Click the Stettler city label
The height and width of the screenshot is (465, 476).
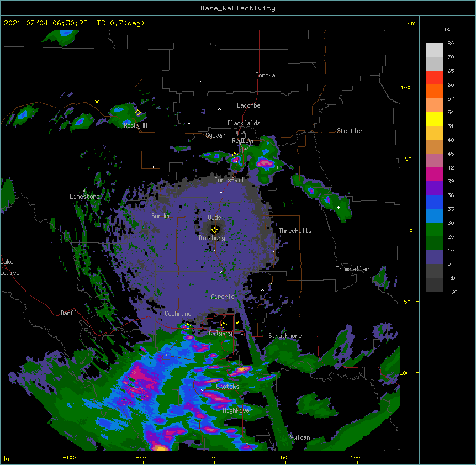click(x=350, y=131)
